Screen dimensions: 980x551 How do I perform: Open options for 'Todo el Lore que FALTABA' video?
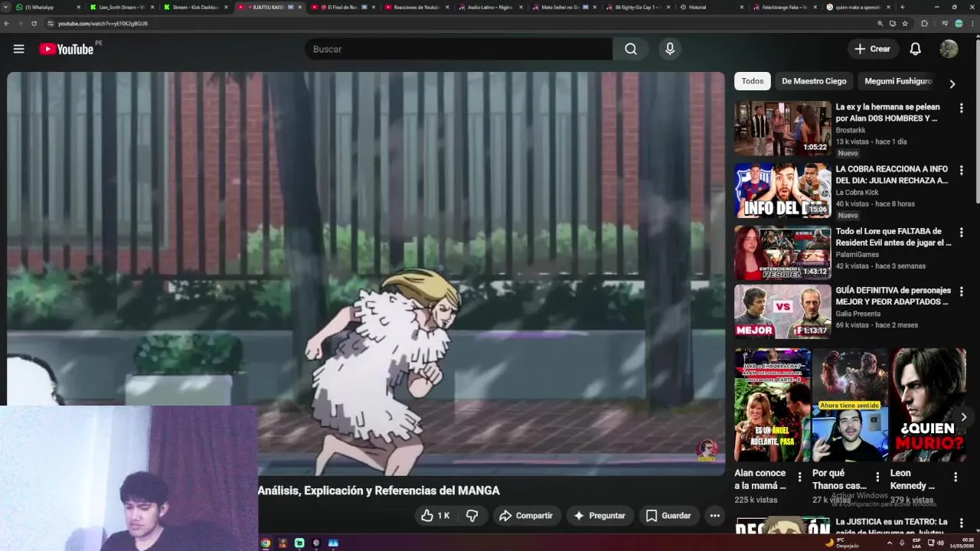click(961, 232)
